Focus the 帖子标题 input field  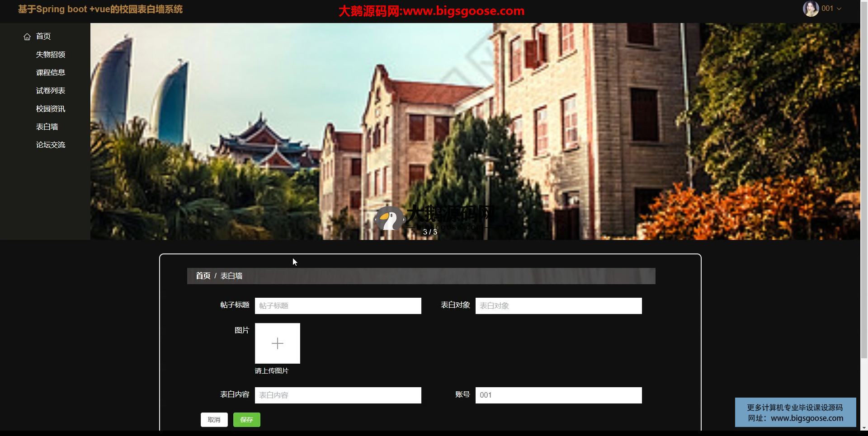[338, 306]
